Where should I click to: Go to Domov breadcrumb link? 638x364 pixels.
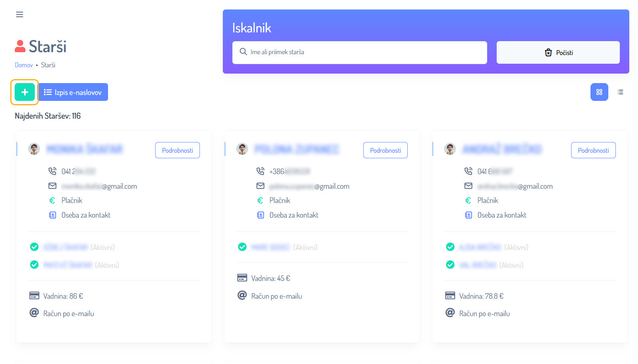tap(24, 65)
